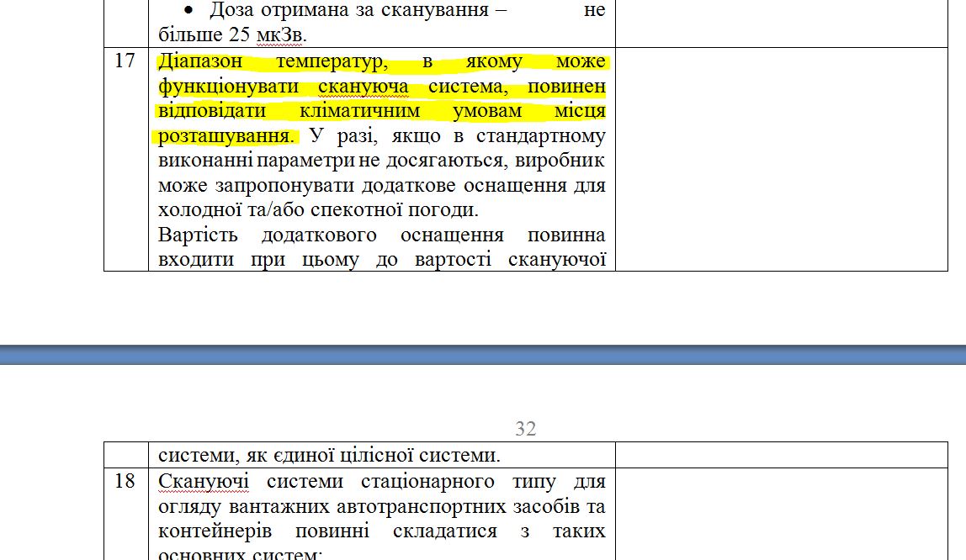Viewport: 966px width, 560px height.
Task: Click the page number 32
Action: coord(525,429)
